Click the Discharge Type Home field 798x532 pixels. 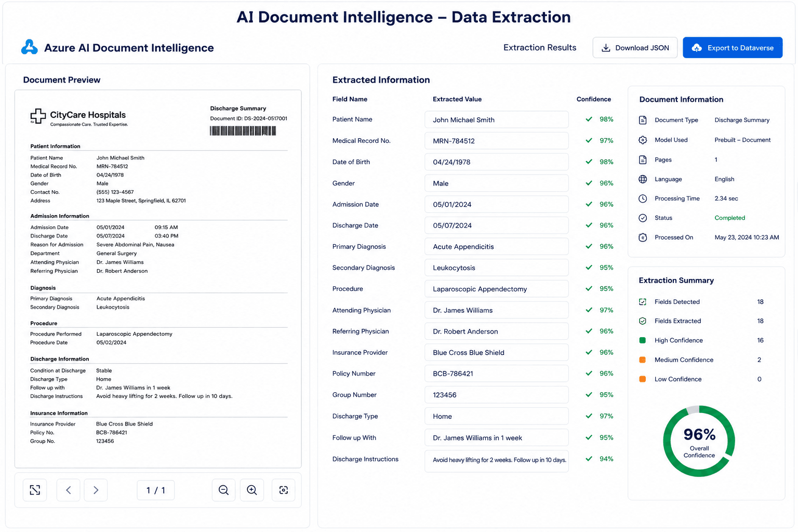497,416
